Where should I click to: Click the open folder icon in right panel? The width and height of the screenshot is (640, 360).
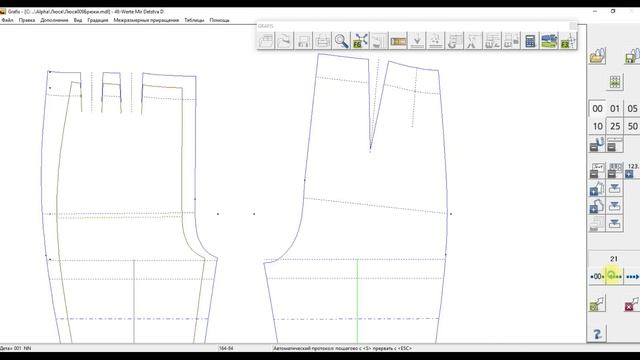point(598,56)
